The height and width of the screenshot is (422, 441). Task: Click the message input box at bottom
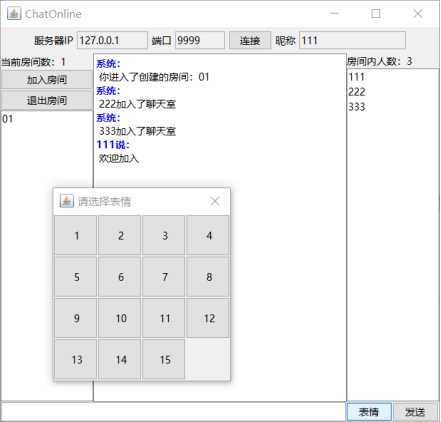pyautogui.click(x=173, y=412)
